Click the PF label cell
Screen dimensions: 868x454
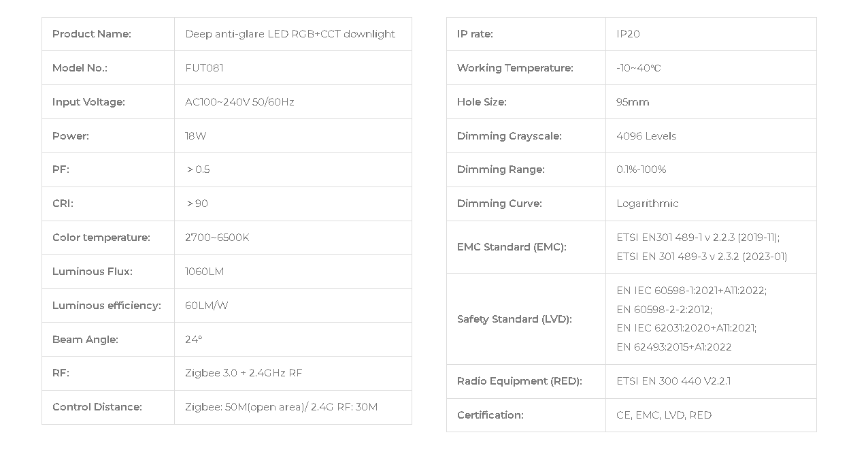coord(108,169)
